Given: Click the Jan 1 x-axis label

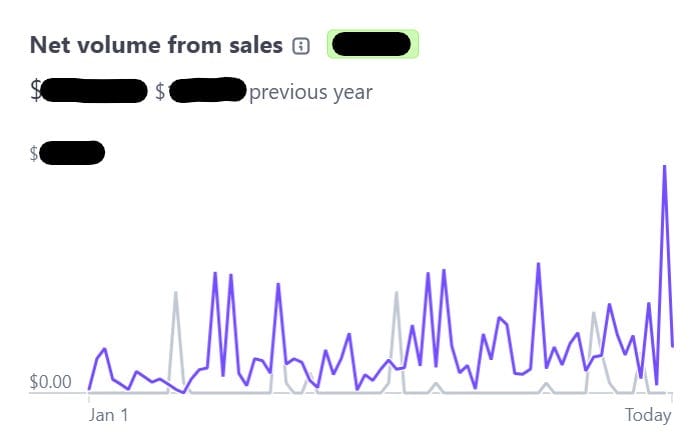Looking at the screenshot, I should coord(108,414).
